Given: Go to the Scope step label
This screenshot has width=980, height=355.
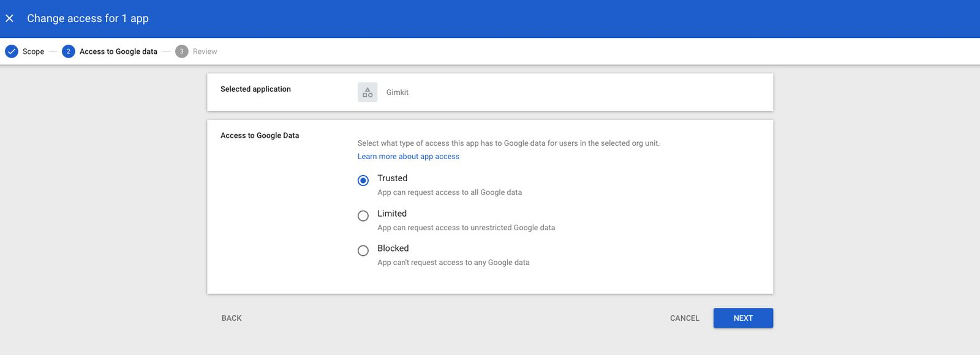Looking at the screenshot, I should [33, 51].
